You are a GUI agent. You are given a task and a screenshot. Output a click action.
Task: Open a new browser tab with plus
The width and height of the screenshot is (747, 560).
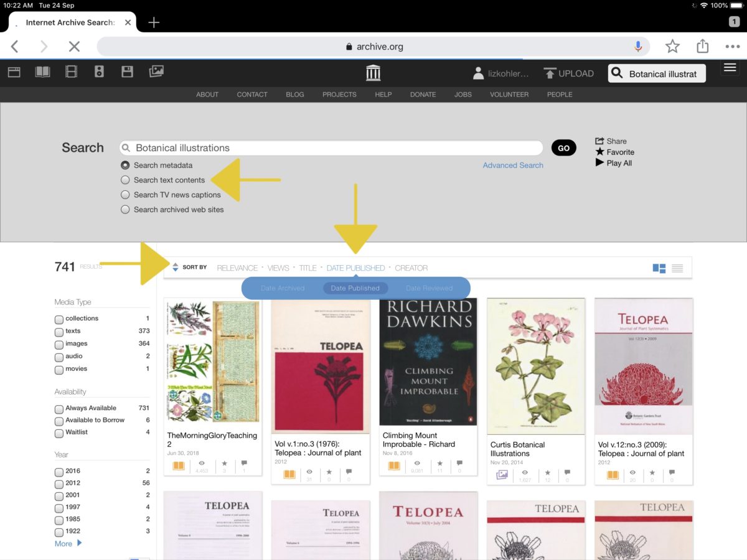(x=154, y=22)
